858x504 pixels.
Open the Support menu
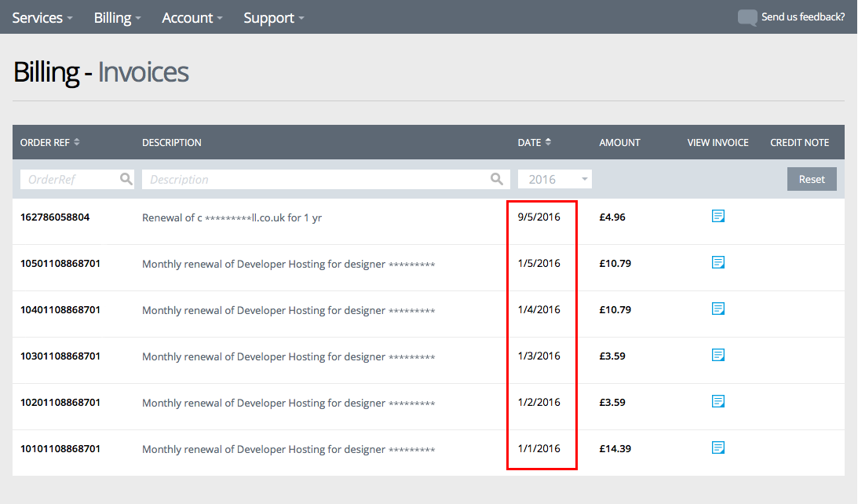click(274, 17)
